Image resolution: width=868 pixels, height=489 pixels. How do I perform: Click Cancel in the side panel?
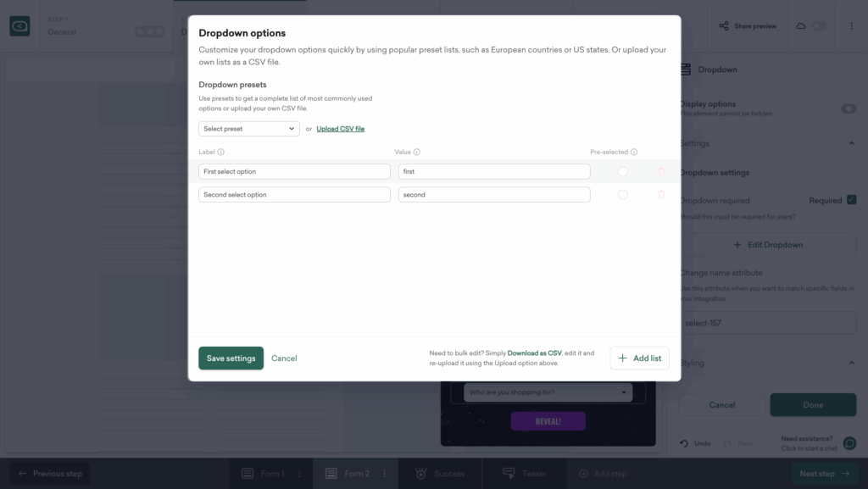click(x=722, y=405)
